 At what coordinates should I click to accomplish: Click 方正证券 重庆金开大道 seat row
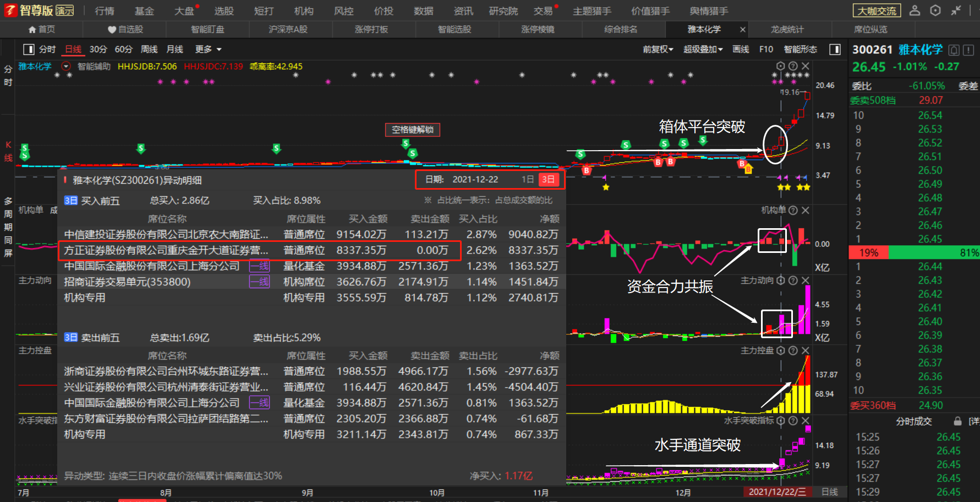click(x=311, y=251)
